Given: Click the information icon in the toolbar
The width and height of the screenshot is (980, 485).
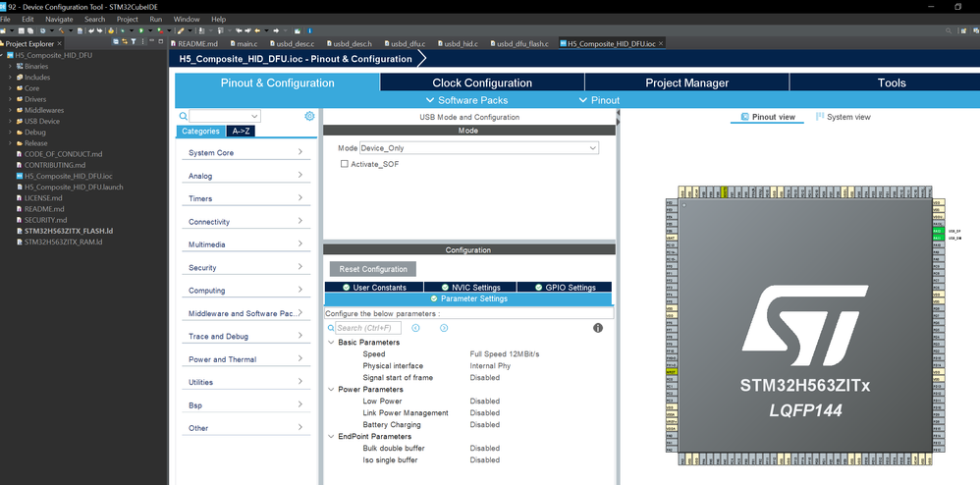Looking at the screenshot, I should pyautogui.click(x=309, y=30).
